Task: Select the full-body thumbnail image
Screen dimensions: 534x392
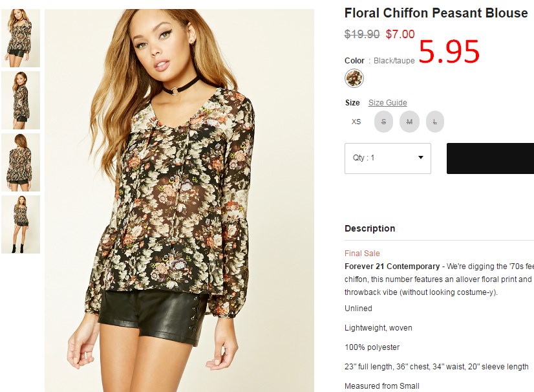Action: [x=21, y=224]
